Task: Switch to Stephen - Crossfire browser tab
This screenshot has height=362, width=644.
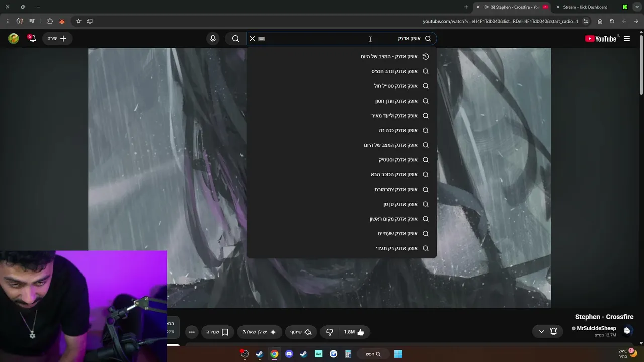Action: coord(513,7)
